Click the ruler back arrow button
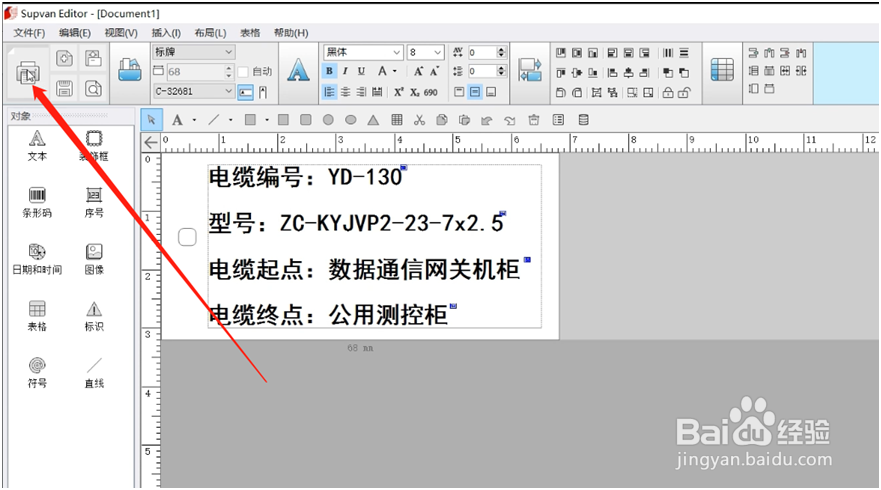 pyautogui.click(x=151, y=142)
